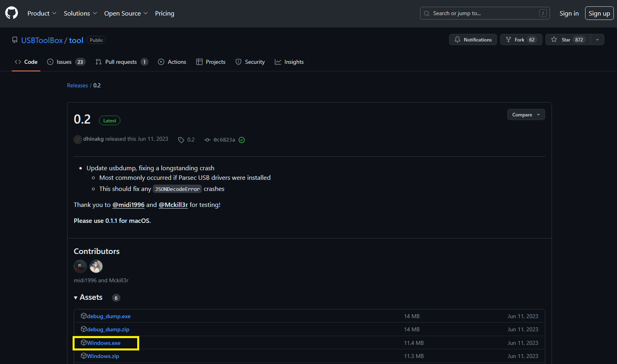Click the star count 872

[x=579, y=39]
